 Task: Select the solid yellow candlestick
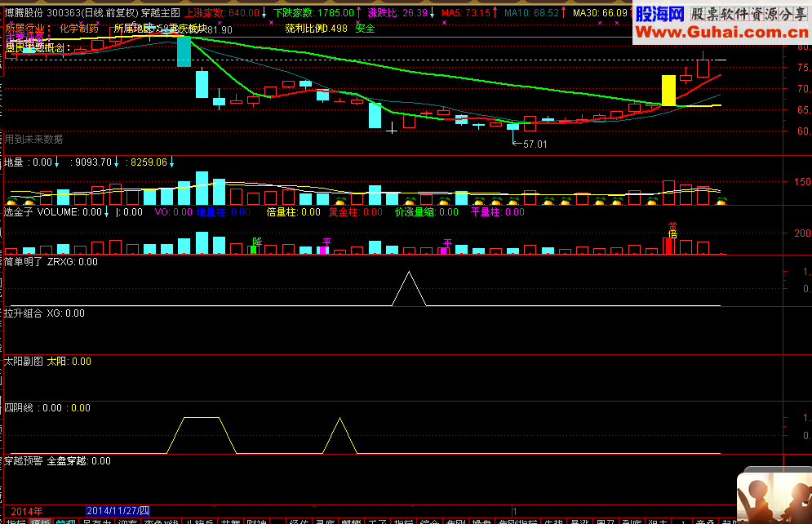[668, 91]
